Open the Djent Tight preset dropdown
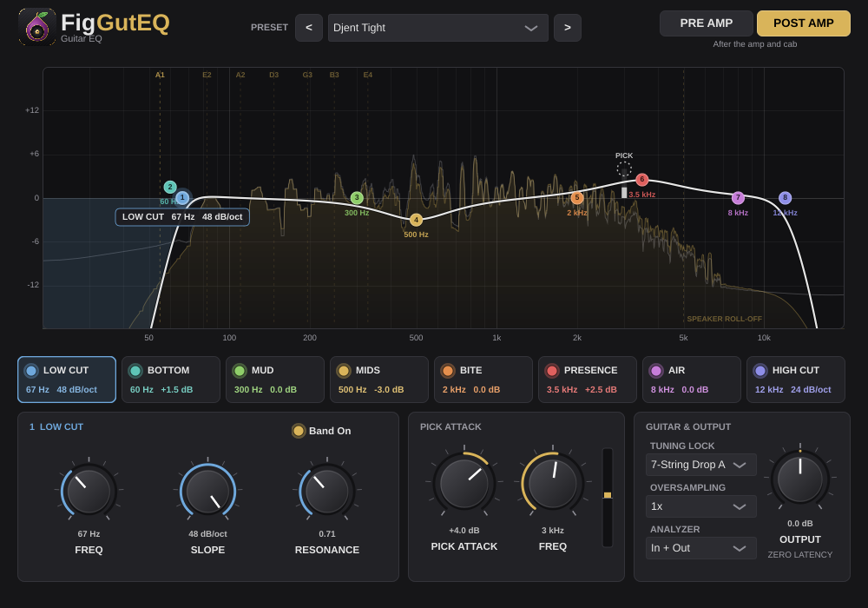This screenshot has height=608, width=868. point(437,28)
